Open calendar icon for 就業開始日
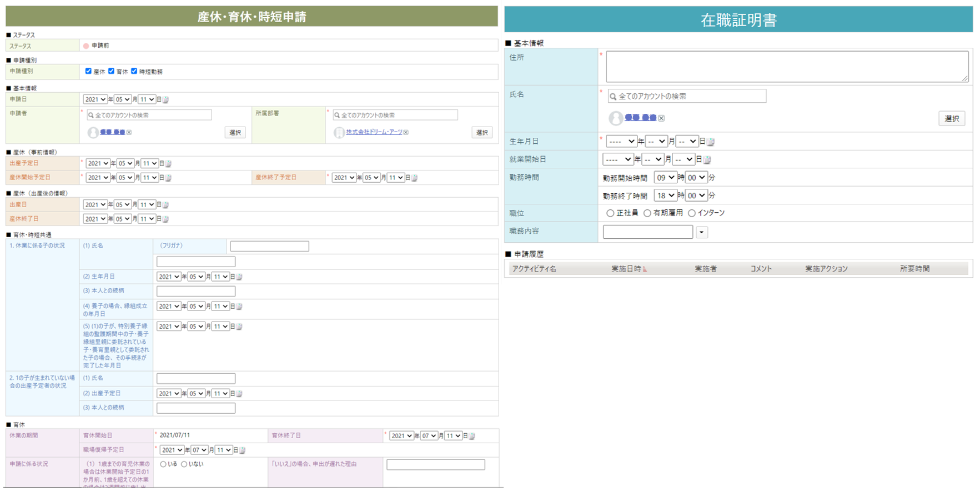This screenshot has width=980, height=496. point(707,160)
